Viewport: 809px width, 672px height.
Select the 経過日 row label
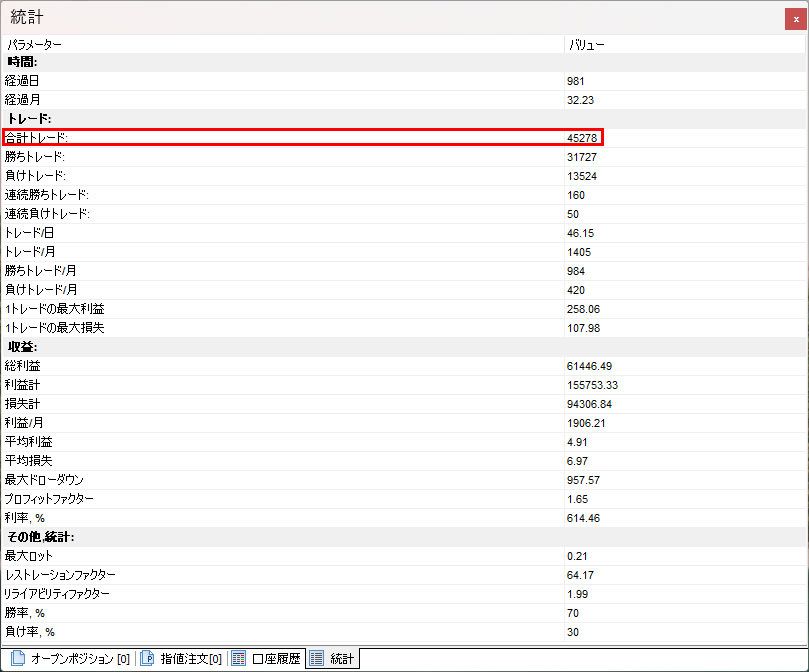[22, 81]
